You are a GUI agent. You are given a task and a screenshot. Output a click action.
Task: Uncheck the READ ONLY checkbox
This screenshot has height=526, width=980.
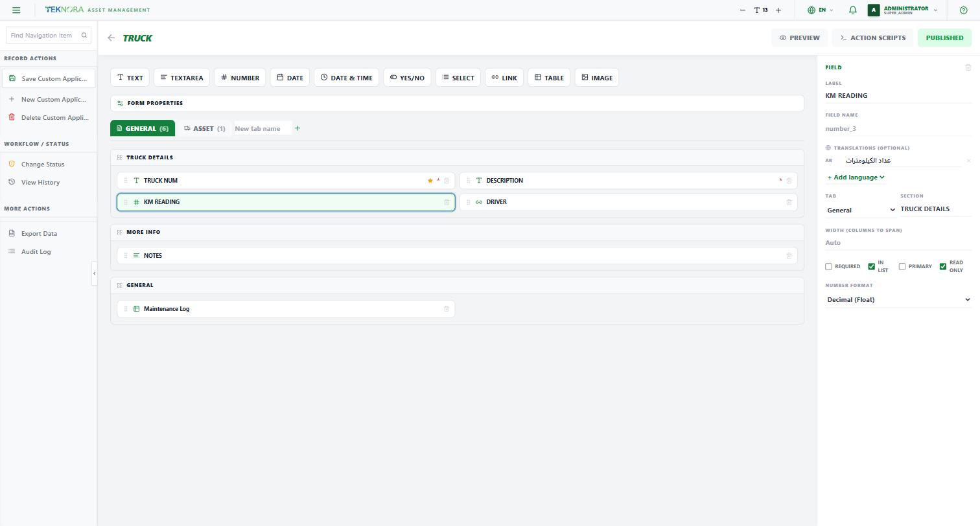pyautogui.click(x=942, y=266)
